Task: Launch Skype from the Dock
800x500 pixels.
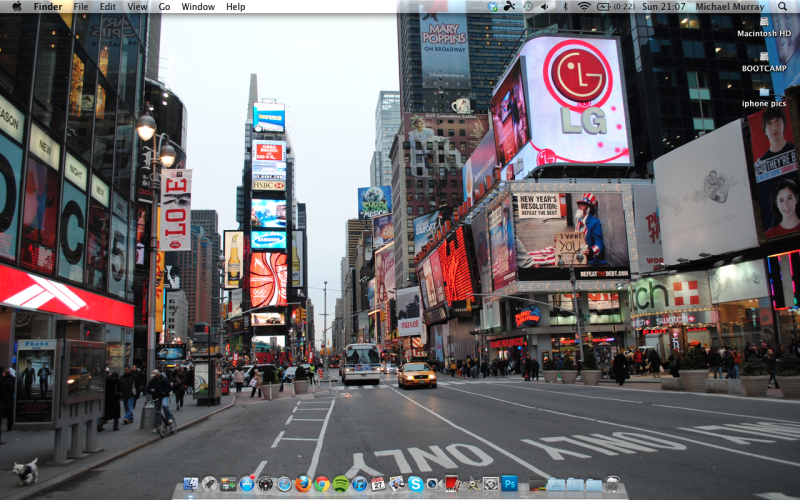Action: click(x=415, y=483)
